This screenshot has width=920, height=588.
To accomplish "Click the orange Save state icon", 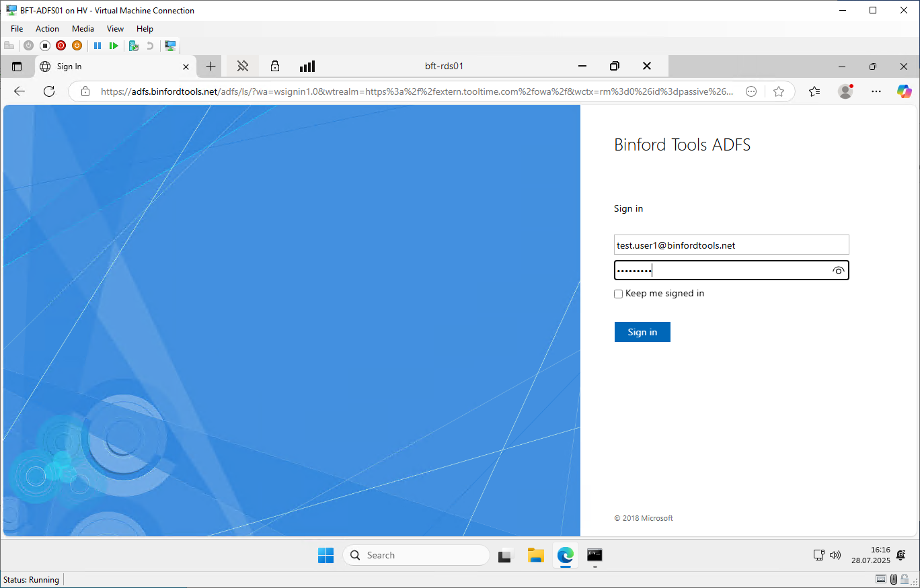I will (77, 46).
